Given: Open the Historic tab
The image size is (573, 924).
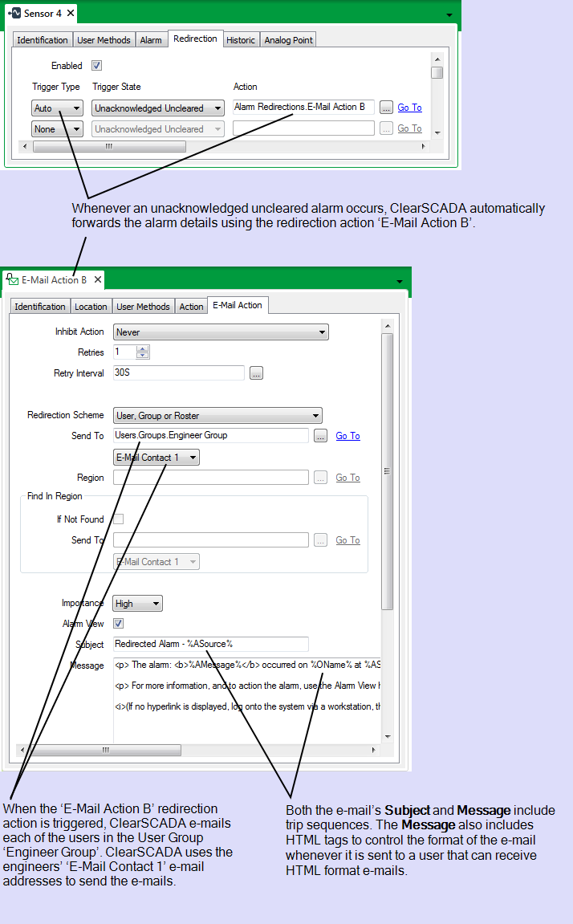Looking at the screenshot, I should pyautogui.click(x=241, y=40).
